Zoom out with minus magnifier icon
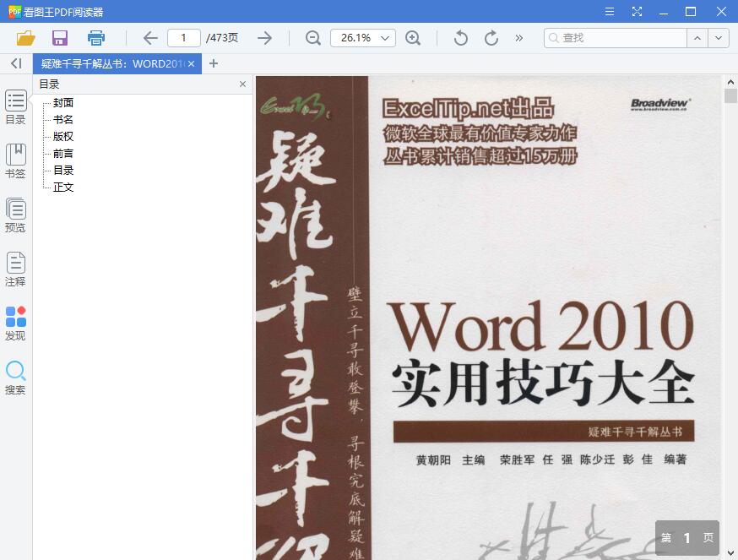Screen dimensions: 738x560 coord(313,38)
